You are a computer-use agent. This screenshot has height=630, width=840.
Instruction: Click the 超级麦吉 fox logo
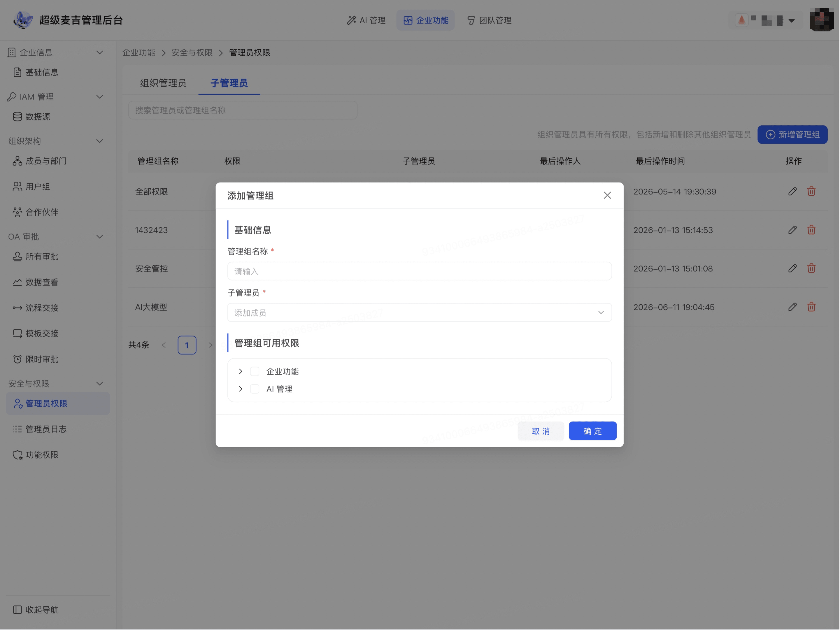click(23, 20)
